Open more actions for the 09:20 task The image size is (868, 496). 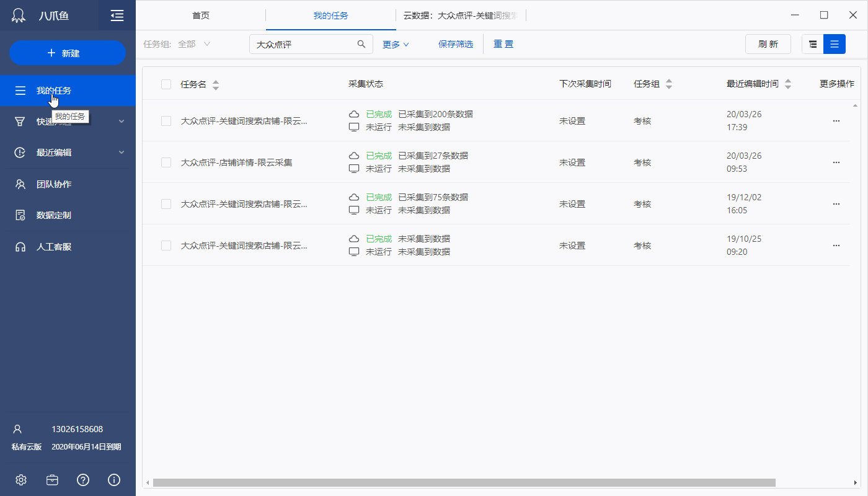(x=836, y=246)
